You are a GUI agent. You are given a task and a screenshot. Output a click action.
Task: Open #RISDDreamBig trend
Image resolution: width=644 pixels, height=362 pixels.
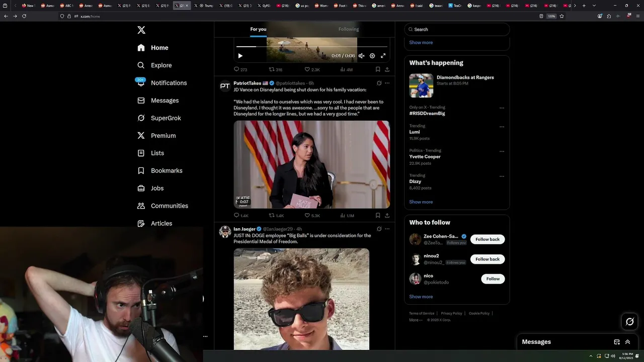(427, 114)
